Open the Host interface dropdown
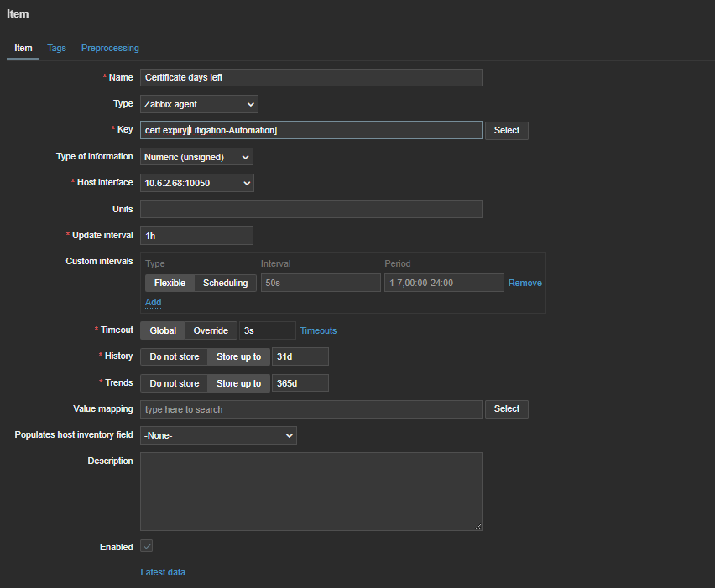Viewport: 715px width, 588px height. [x=196, y=183]
